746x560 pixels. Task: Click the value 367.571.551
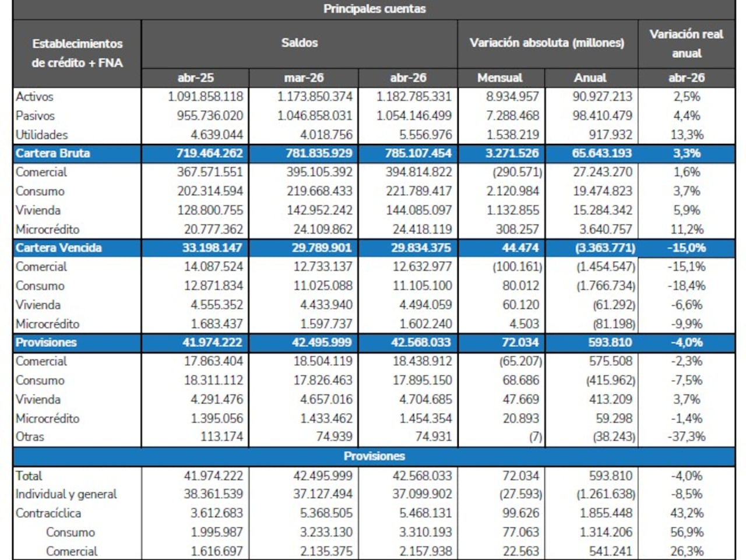(x=210, y=172)
